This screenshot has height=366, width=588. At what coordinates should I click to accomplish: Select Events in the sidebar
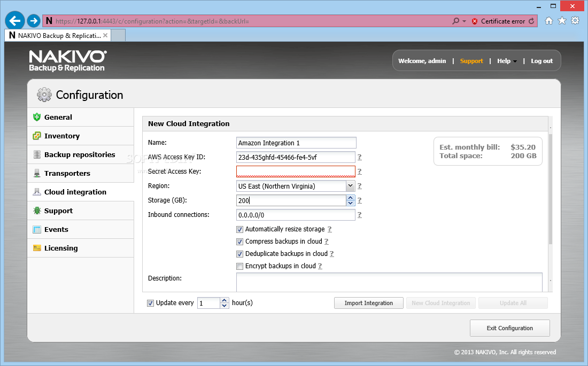point(81,230)
